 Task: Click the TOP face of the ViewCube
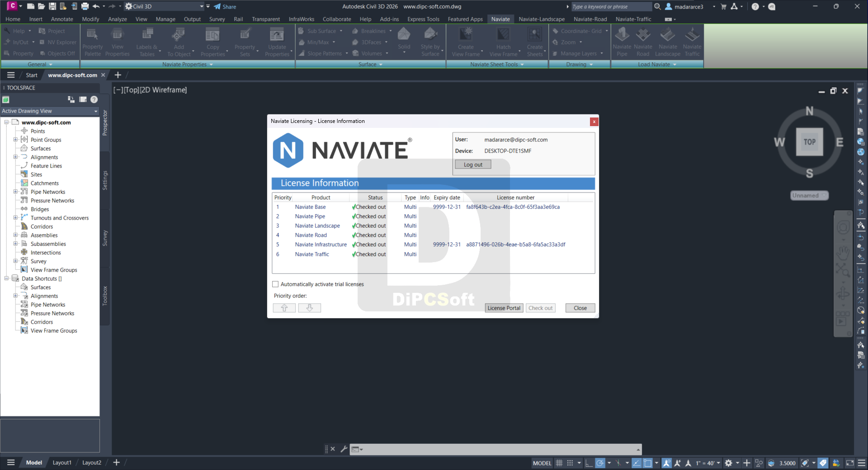[x=809, y=142]
